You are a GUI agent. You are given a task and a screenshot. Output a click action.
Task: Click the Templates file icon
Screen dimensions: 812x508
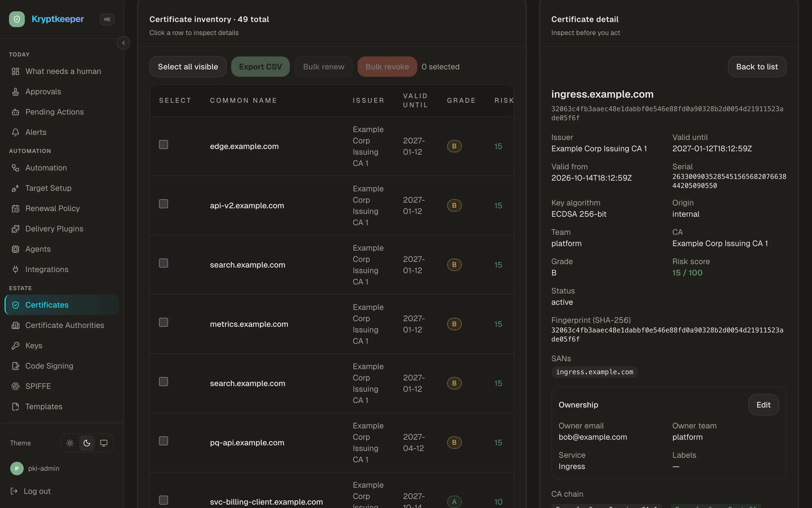pyautogui.click(x=16, y=406)
